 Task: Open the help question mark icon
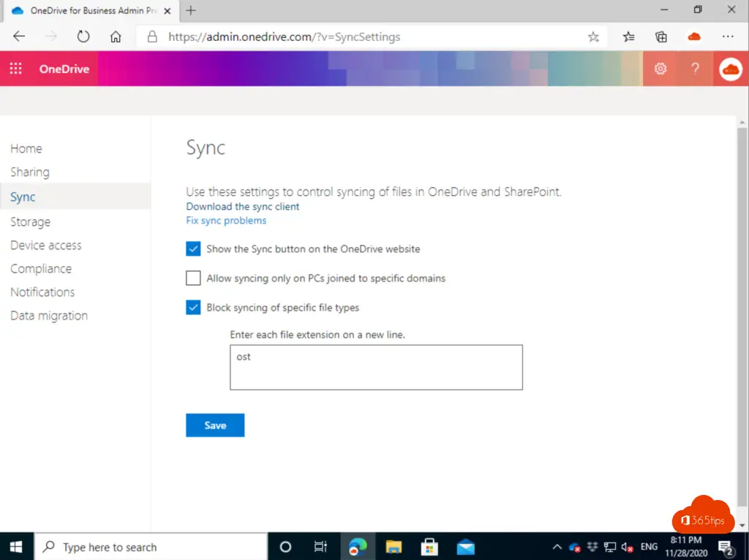(696, 69)
